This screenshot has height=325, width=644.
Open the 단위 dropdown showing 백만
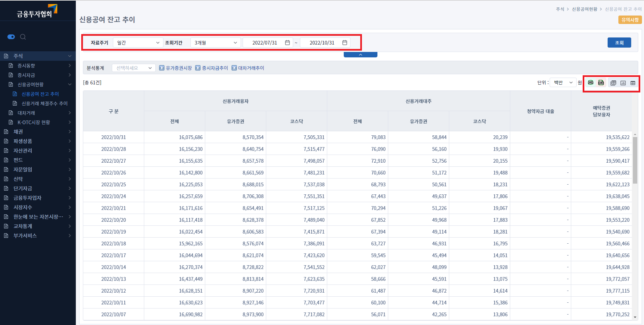[x=563, y=83]
